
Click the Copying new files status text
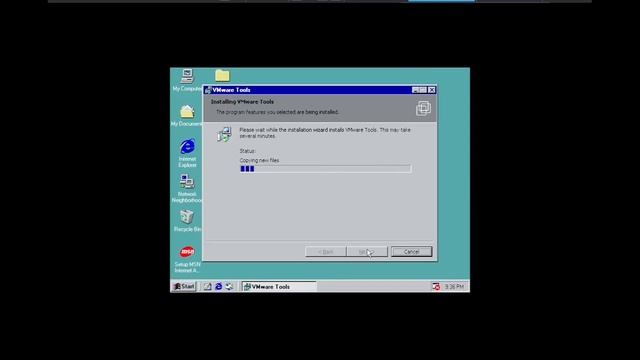(259, 160)
